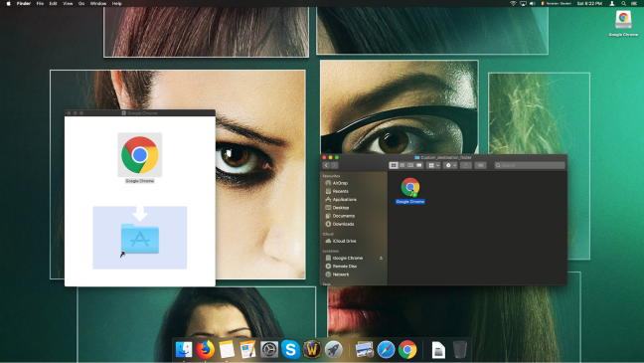Click the Wi-Fi status icon in menu bar

(x=513, y=3)
